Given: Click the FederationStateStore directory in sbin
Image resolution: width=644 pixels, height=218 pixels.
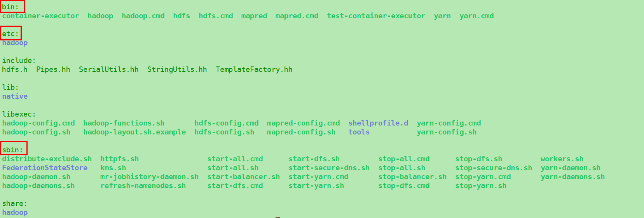Looking at the screenshot, I should tap(45, 168).
